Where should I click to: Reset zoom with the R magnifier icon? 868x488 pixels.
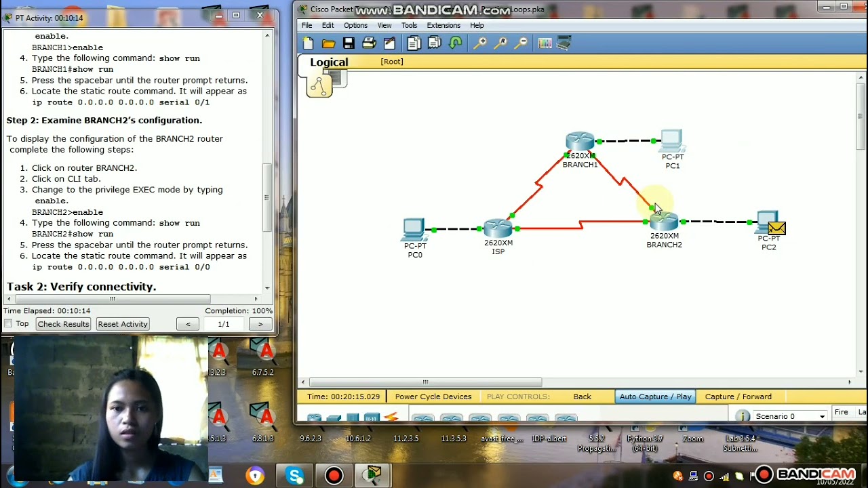501,43
